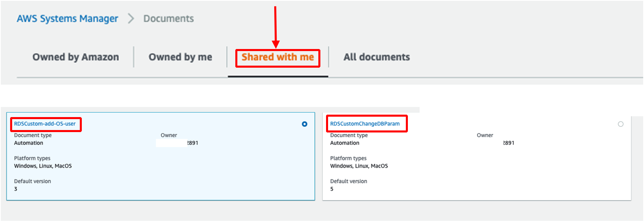
Task: Click the breadcrumb chevron separator after AWS Systems Manager
Action: [131, 19]
